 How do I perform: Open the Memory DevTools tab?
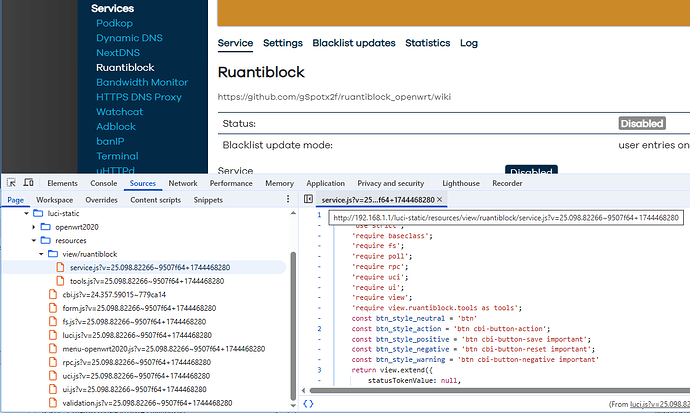coord(279,183)
